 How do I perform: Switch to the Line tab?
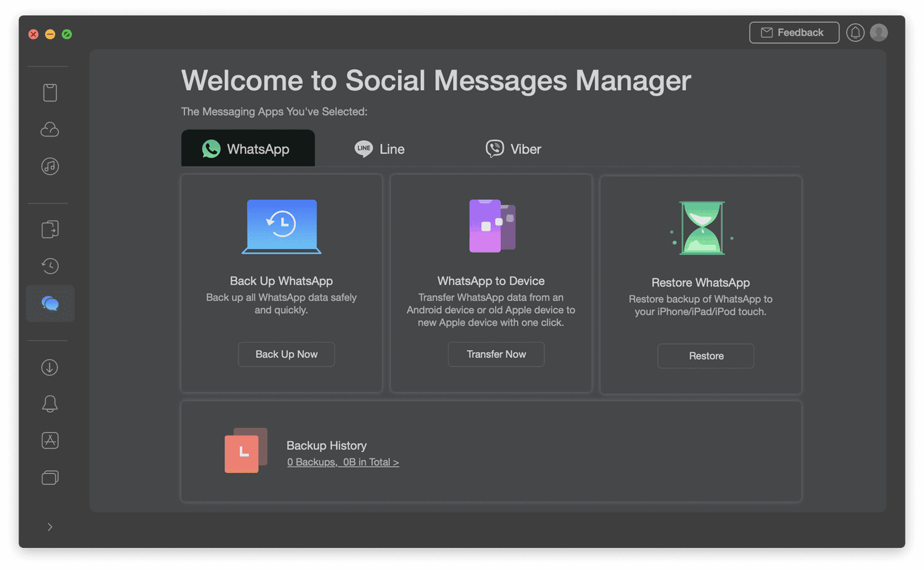click(x=380, y=148)
